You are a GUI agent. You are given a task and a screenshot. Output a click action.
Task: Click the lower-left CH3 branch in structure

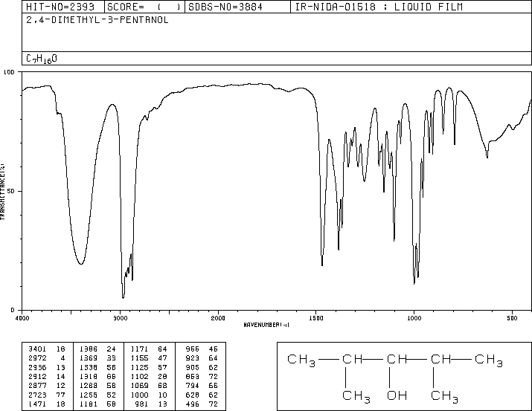(x=356, y=396)
